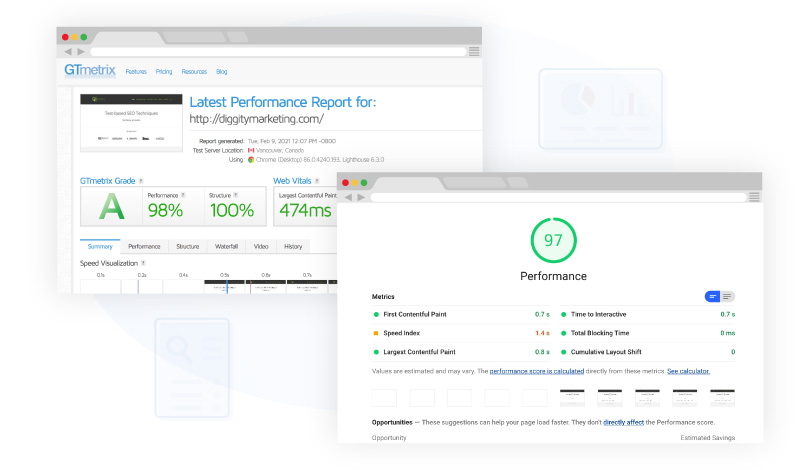Open the Waterfall tab
The width and height of the screenshot is (800, 470).
226,246
